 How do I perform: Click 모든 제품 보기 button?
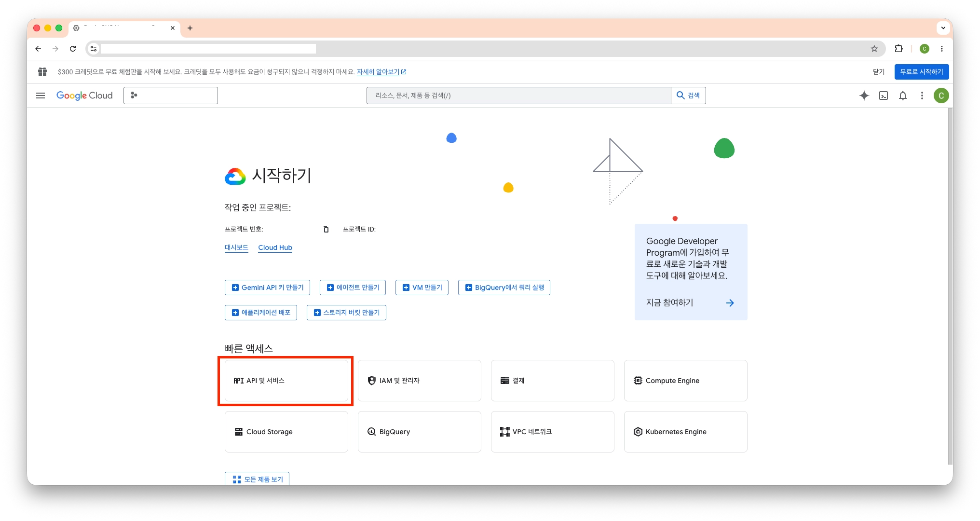click(257, 479)
